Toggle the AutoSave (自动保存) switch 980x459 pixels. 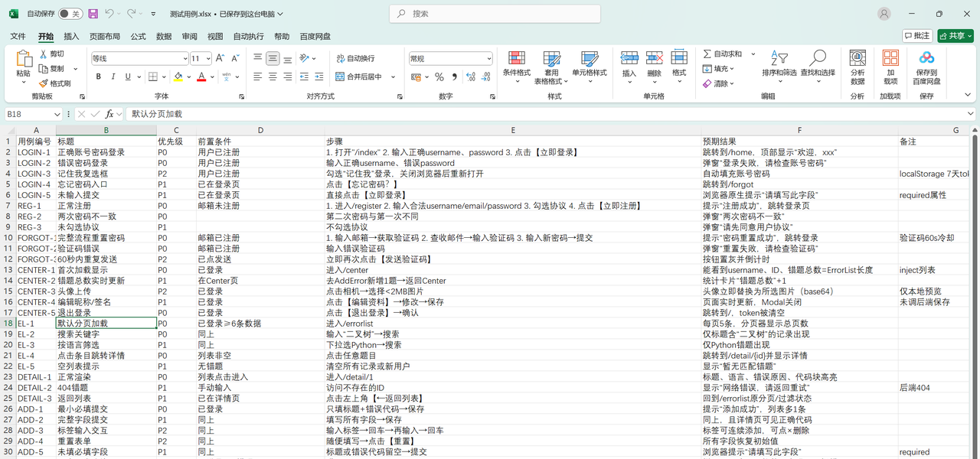(x=70, y=14)
